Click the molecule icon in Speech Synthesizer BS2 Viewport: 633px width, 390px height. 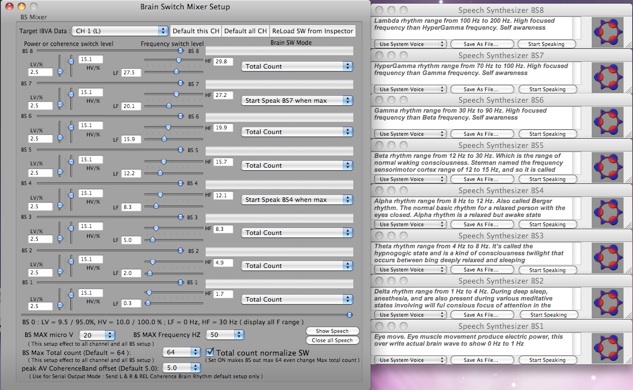[x=608, y=303]
